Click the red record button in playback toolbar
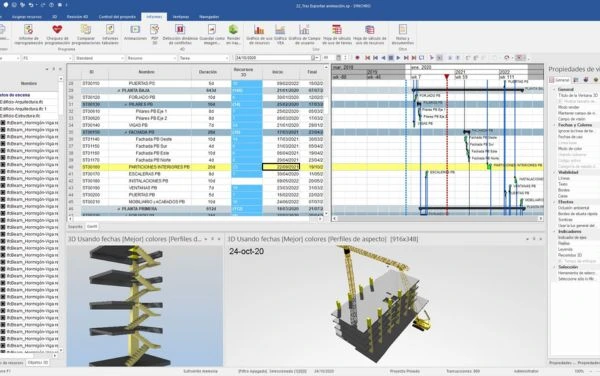The image size is (600, 376). (x=357, y=58)
